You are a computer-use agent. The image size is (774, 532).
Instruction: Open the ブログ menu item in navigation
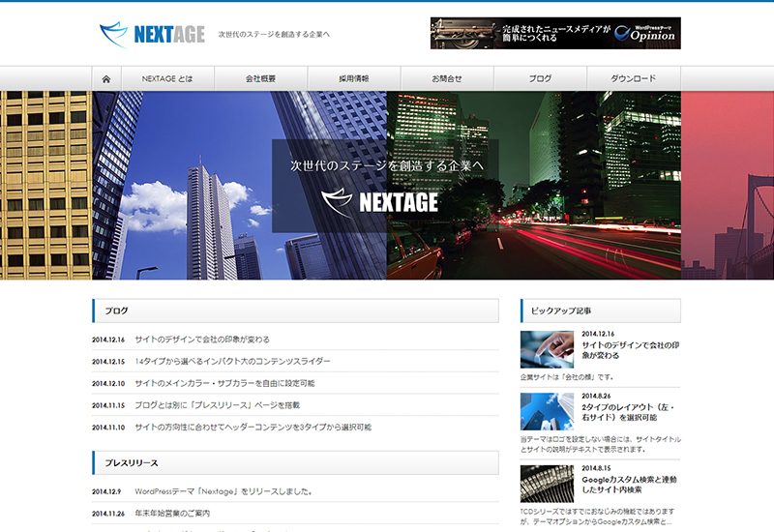point(540,79)
